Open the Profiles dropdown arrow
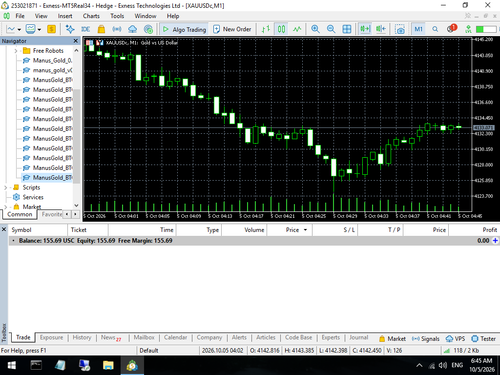This screenshot has width=500, height=375. (39, 30)
